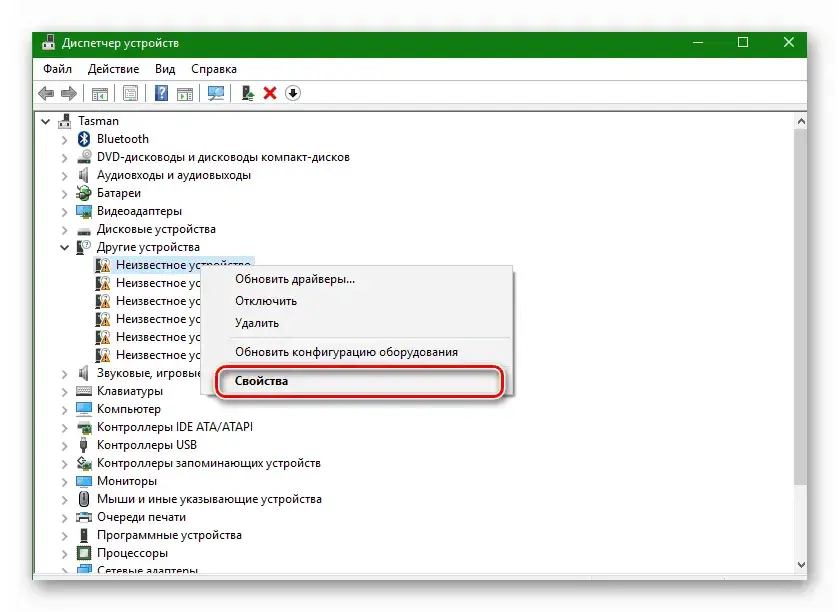Viewport: 839px width, 612px height.
Task: Click the red X Uninstall device icon
Action: tap(270, 93)
